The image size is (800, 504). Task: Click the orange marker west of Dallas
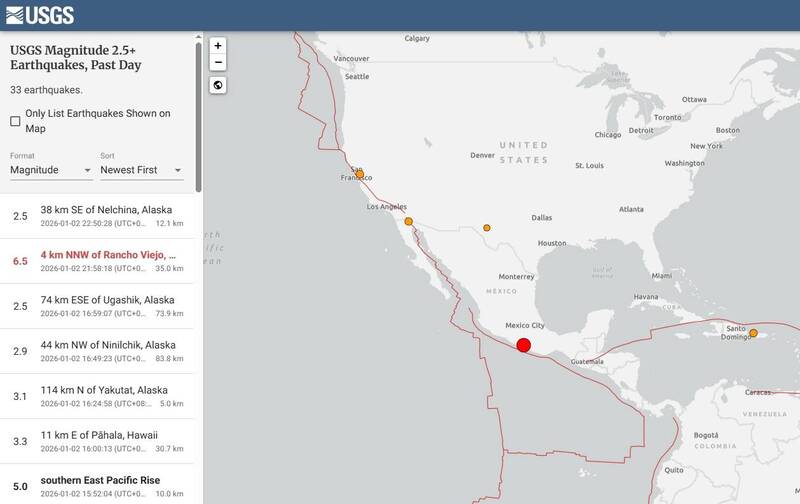487,227
